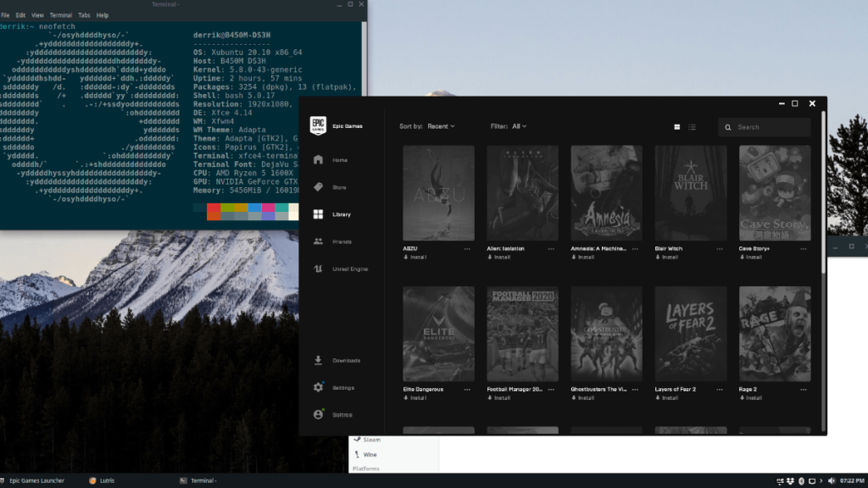Open the Sort by Recent dropdown
The height and width of the screenshot is (488, 868).
coord(440,125)
